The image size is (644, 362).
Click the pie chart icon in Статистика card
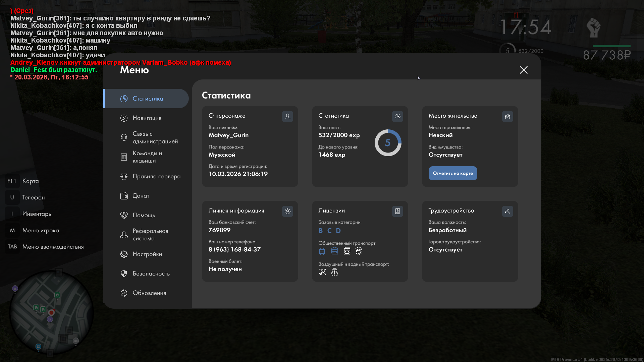397,116
